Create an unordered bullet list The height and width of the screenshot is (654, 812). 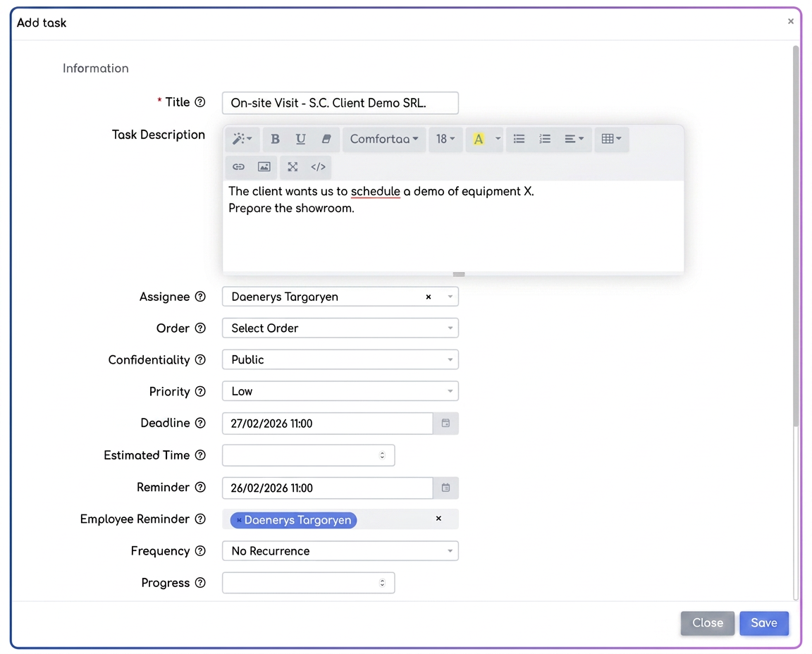pos(519,139)
